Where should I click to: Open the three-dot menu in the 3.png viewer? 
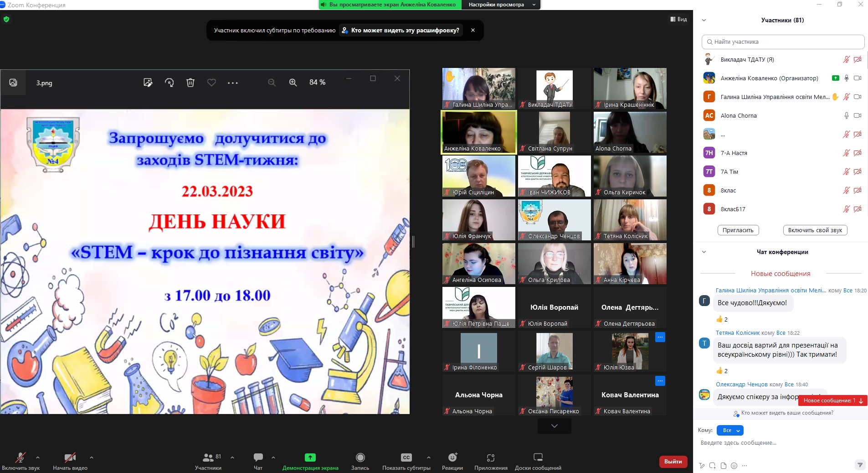tap(233, 83)
